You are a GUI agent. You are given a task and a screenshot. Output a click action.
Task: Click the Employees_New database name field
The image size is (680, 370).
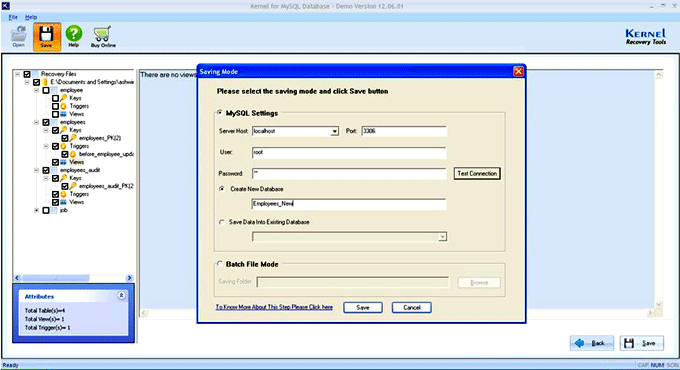pyautogui.click(x=349, y=204)
